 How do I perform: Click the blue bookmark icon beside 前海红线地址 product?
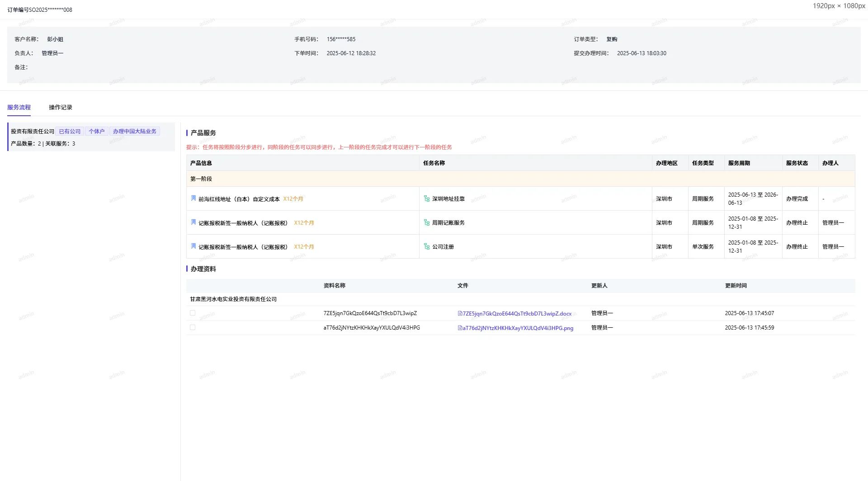coord(193,198)
